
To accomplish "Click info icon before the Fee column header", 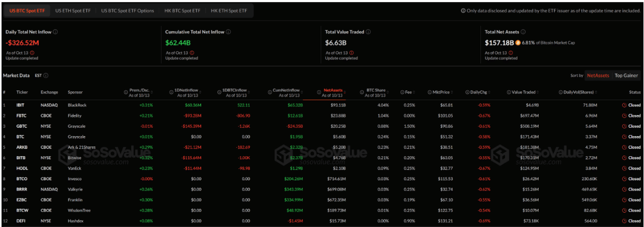I will (402, 92).
